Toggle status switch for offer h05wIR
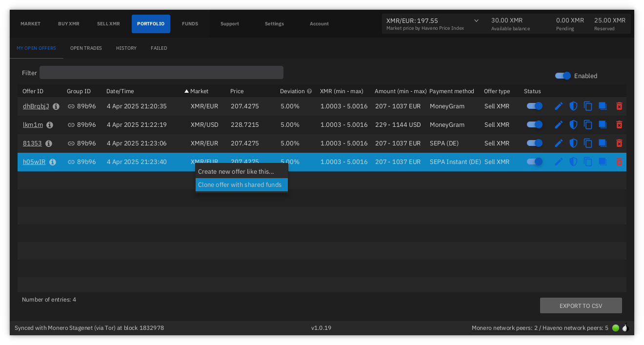 tap(535, 162)
